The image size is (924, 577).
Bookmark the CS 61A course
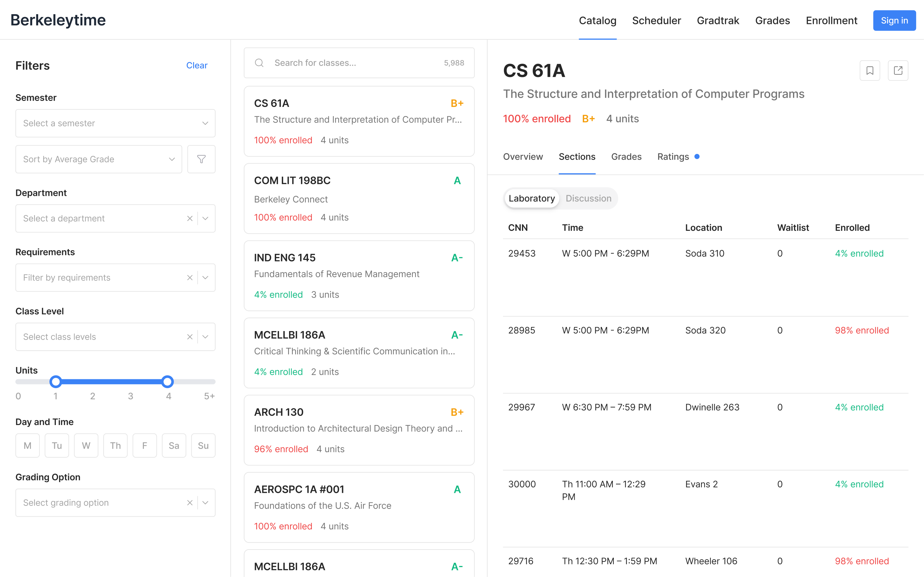point(869,71)
